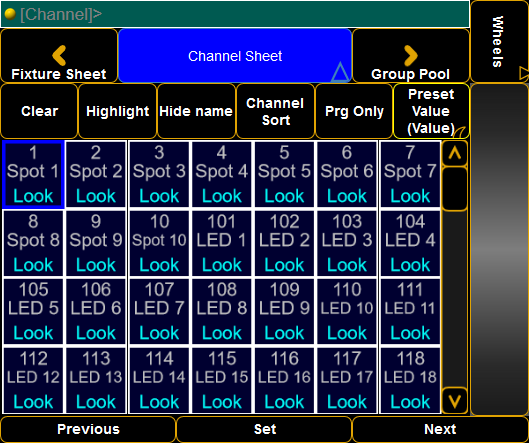
Task: Toggle Channel Sort option
Action: pos(275,111)
